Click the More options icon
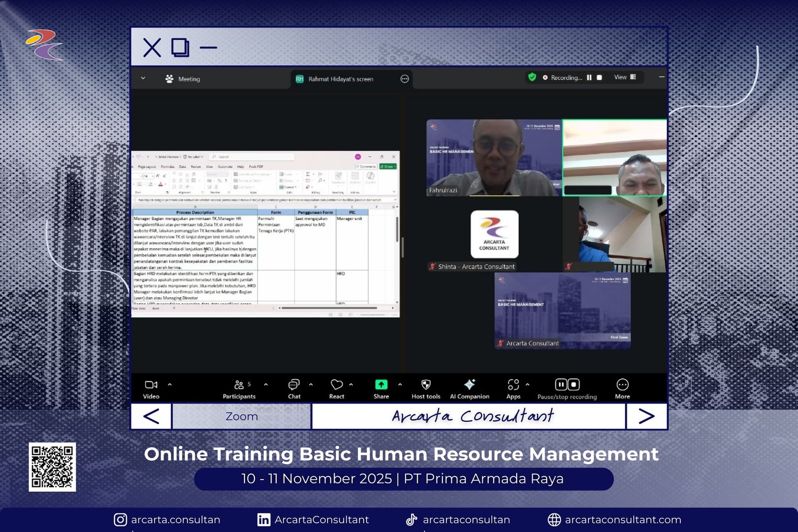 click(622, 385)
